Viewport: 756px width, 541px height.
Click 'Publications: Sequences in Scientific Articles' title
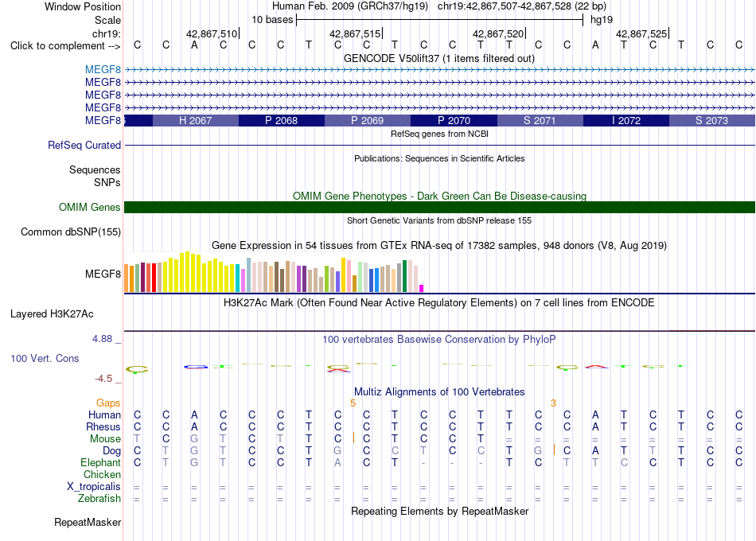coord(439,158)
